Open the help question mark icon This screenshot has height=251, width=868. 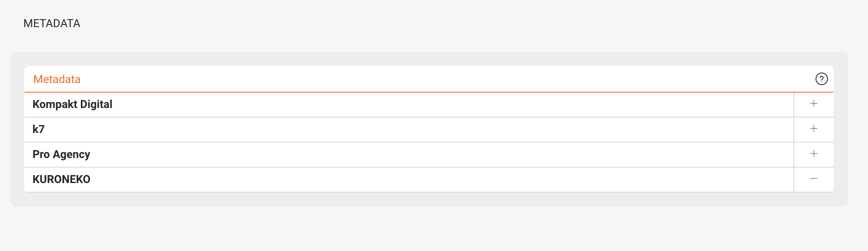(x=821, y=79)
